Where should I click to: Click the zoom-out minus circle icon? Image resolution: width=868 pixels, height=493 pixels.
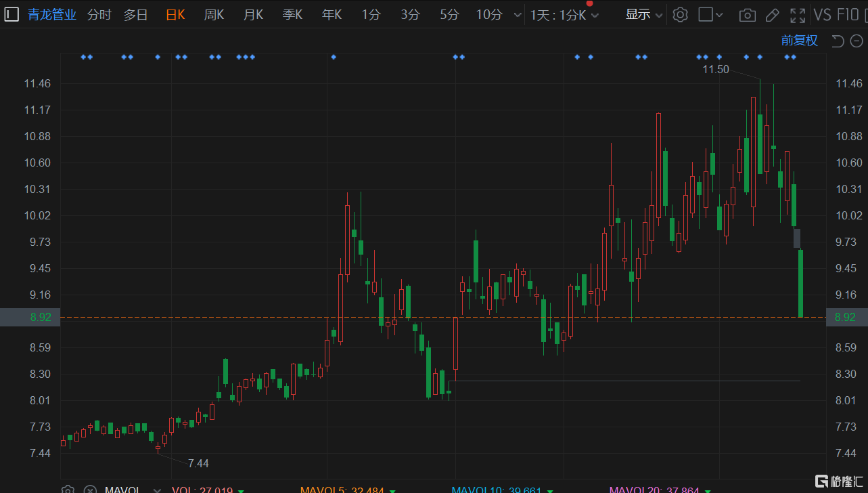855,41
